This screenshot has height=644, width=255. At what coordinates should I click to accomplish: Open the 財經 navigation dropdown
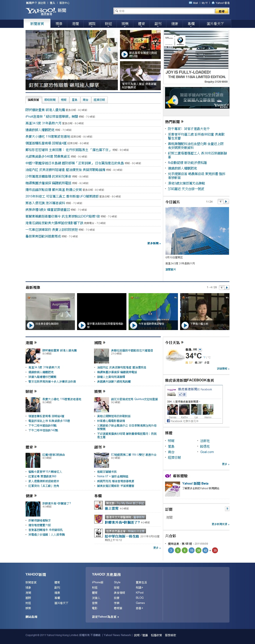click(x=108, y=24)
